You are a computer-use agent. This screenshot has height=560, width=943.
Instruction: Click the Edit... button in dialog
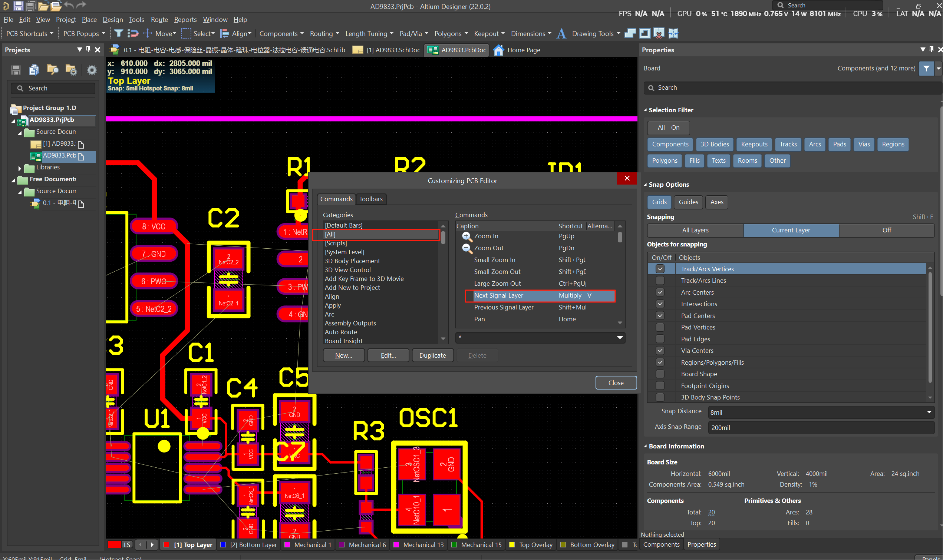click(388, 355)
